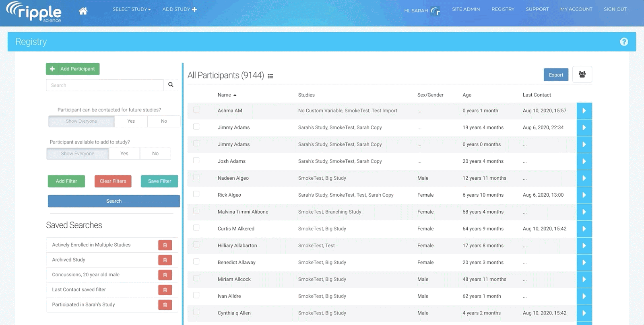Delete the Archived Study saved search
Viewport: 644px width, 325px height.
pyautogui.click(x=165, y=260)
